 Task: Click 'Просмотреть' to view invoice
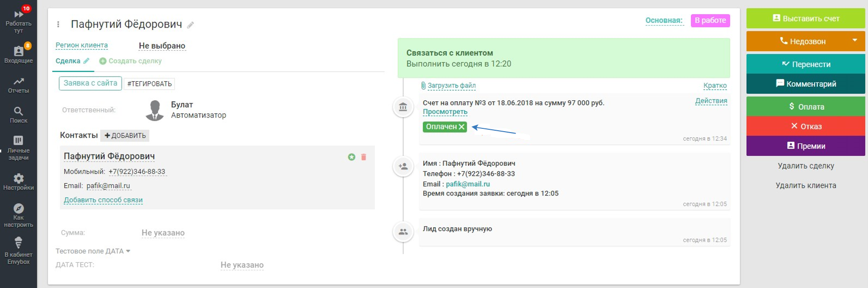445,112
